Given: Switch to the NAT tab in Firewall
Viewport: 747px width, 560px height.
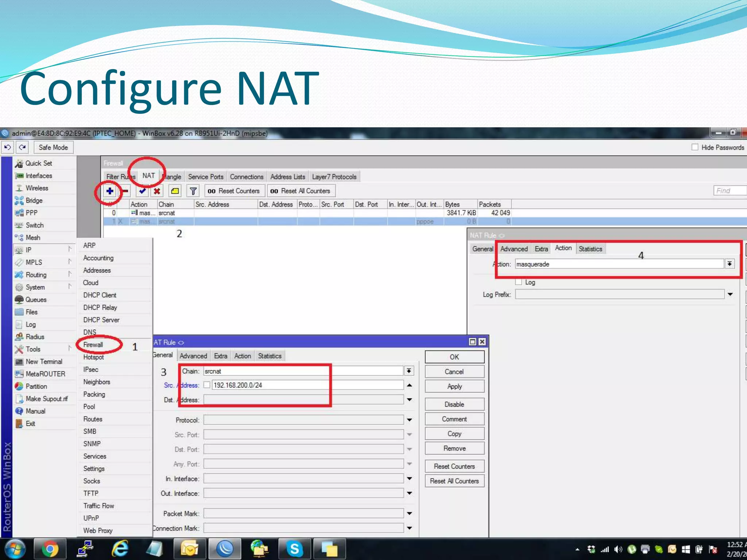Looking at the screenshot, I should pyautogui.click(x=148, y=176).
